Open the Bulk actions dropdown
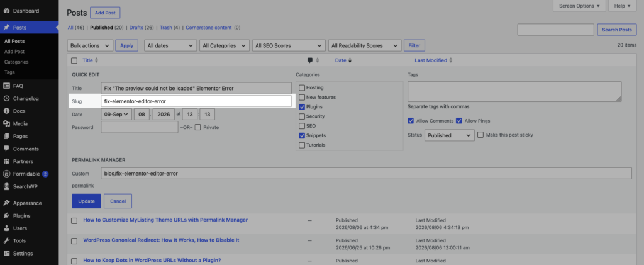 coord(90,45)
